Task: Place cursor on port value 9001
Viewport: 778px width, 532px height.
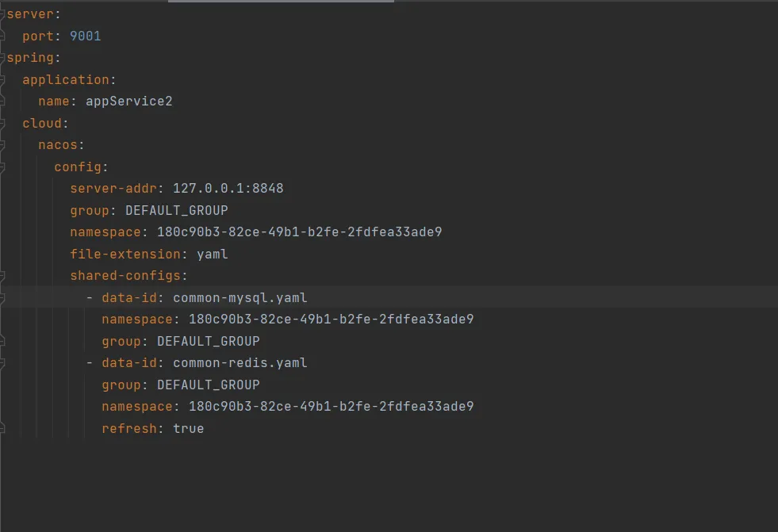Action: pos(85,36)
